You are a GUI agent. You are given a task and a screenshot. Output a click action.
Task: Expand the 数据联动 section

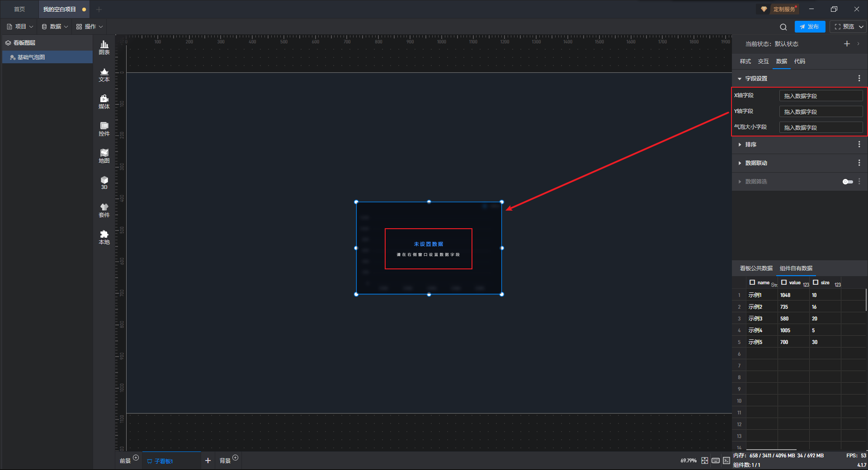740,163
